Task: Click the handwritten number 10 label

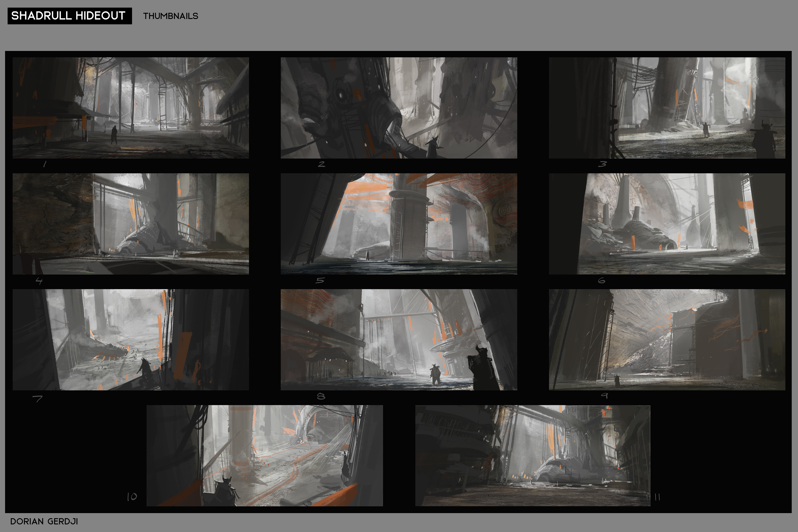Action: (x=132, y=497)
